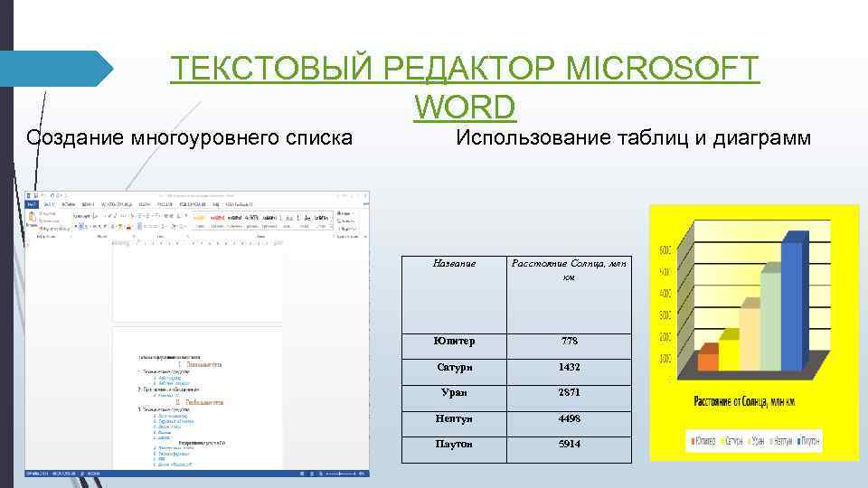Click the orange Юпитер bar in chart
Viewport: 868px width, 488px height.
pyautogui.click(x=708, y=359)
